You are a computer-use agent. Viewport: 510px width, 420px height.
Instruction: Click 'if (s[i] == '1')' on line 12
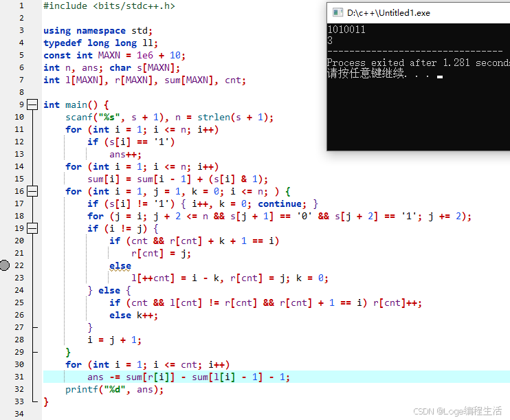pos(131,142)
